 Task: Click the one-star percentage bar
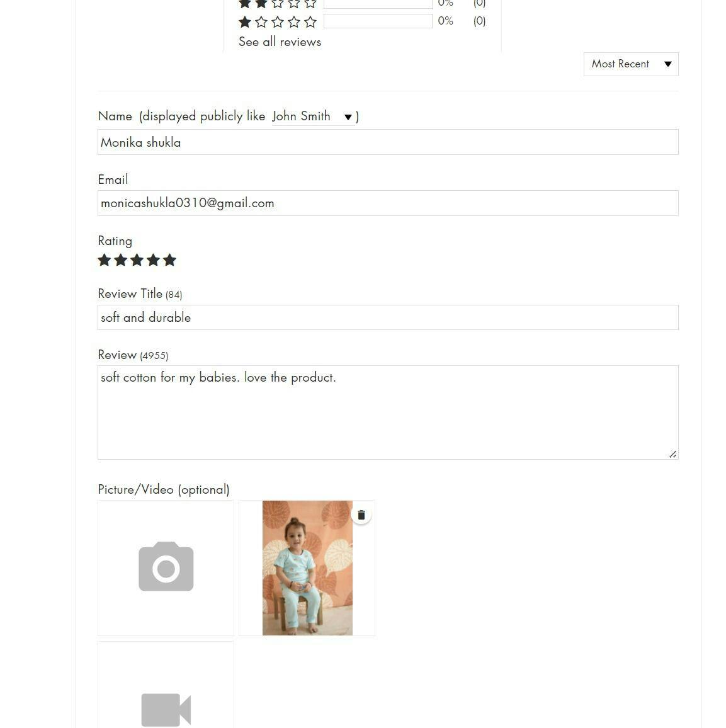[378, 21]
